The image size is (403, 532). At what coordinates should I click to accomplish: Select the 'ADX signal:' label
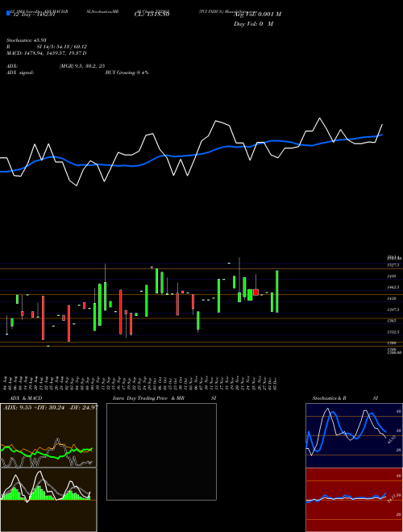pyautogui.click(x=20, y=73)
